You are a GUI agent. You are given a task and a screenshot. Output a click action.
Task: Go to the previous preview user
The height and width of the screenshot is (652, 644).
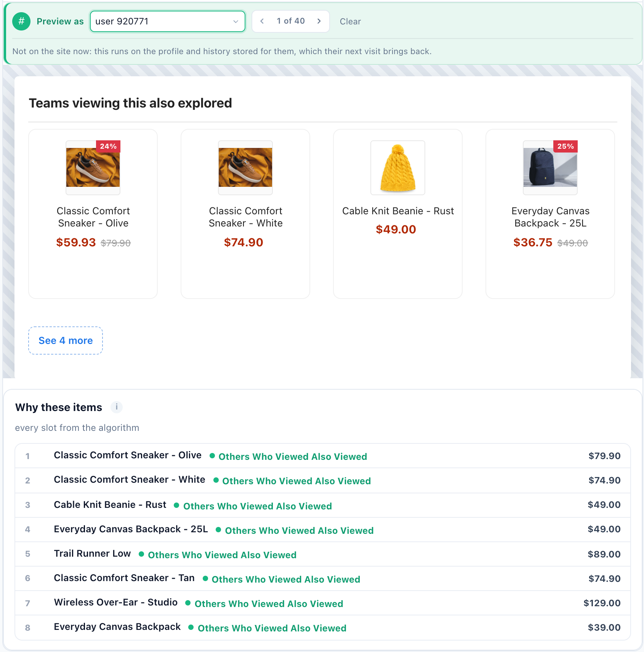pos(262,21)
